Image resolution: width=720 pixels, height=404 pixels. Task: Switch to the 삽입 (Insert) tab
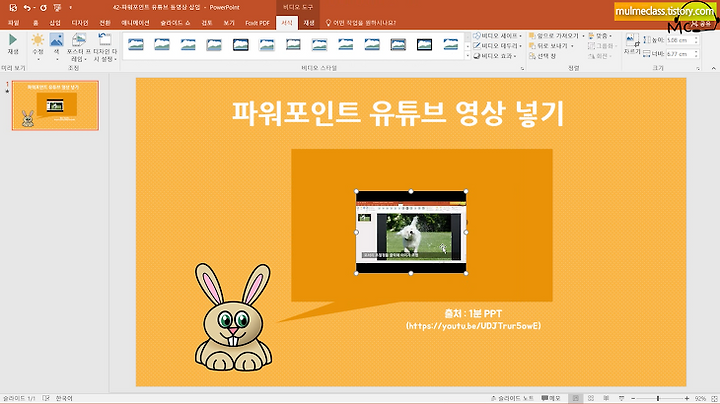(55, 23)
